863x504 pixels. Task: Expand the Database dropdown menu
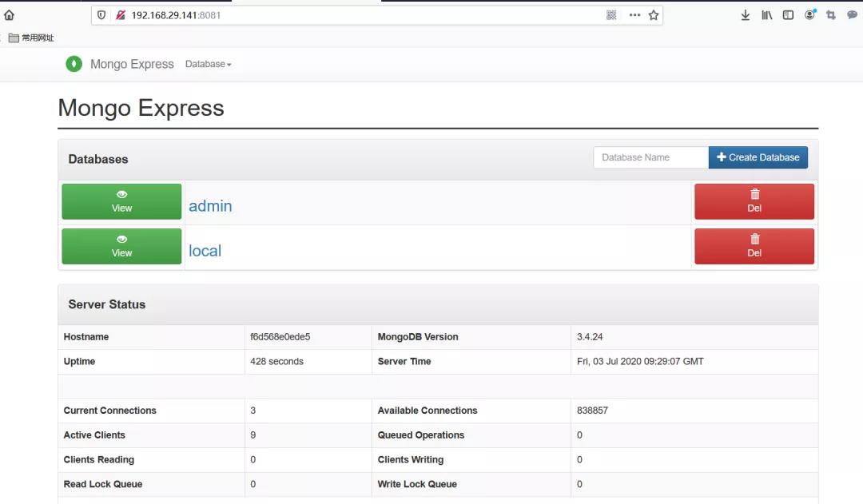208,64
